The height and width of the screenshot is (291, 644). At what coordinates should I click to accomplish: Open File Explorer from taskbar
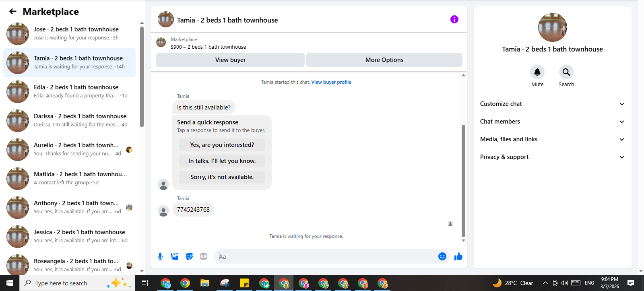pos(205,283)
